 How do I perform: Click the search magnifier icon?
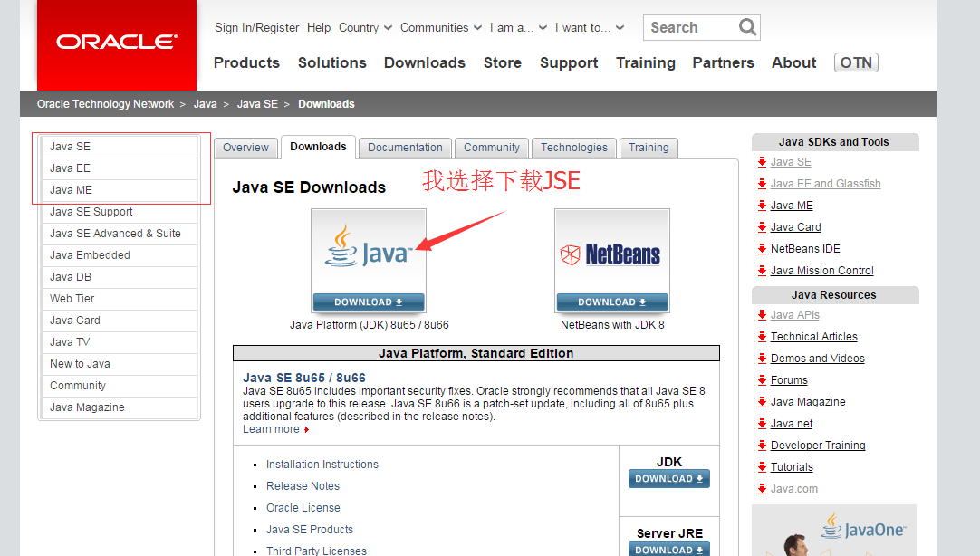(x=747, y=27)
